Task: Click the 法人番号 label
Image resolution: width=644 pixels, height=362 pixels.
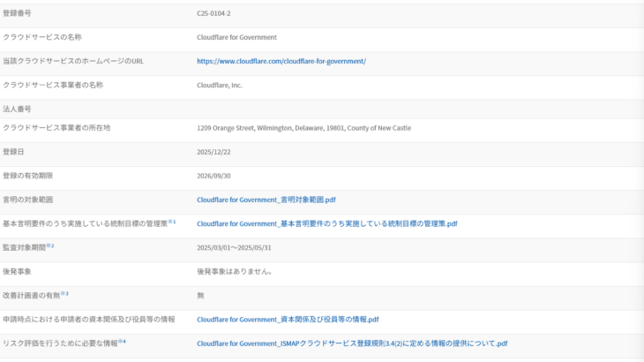Action: pos(17,109)
